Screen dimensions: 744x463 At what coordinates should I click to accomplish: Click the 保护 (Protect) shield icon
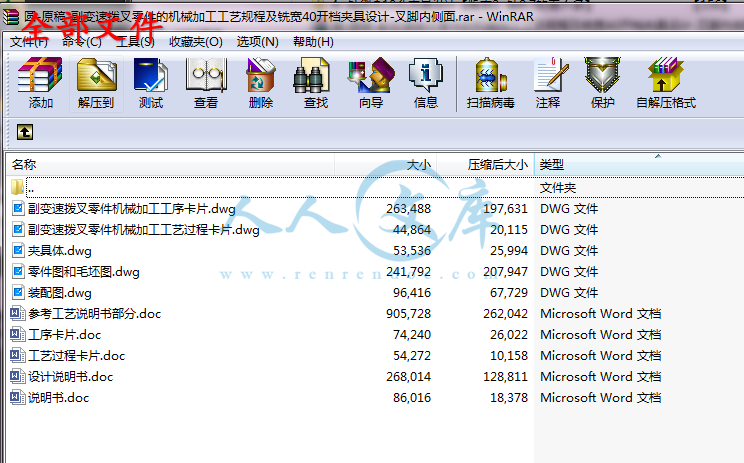(603, 83)
